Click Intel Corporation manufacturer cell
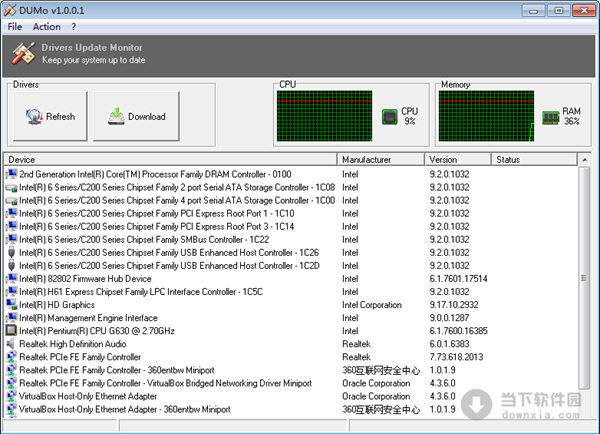600x434 pixels. (372, 305)
